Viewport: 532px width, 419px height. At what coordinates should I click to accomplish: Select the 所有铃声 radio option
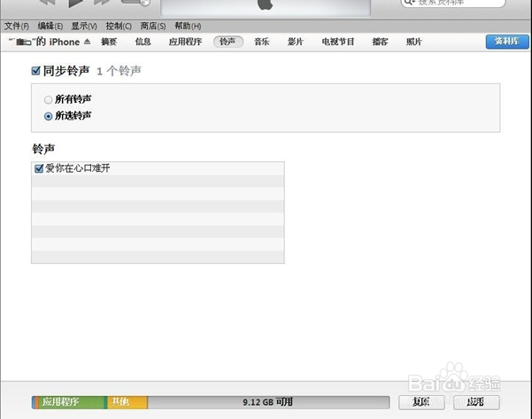[x=48, y=99]
